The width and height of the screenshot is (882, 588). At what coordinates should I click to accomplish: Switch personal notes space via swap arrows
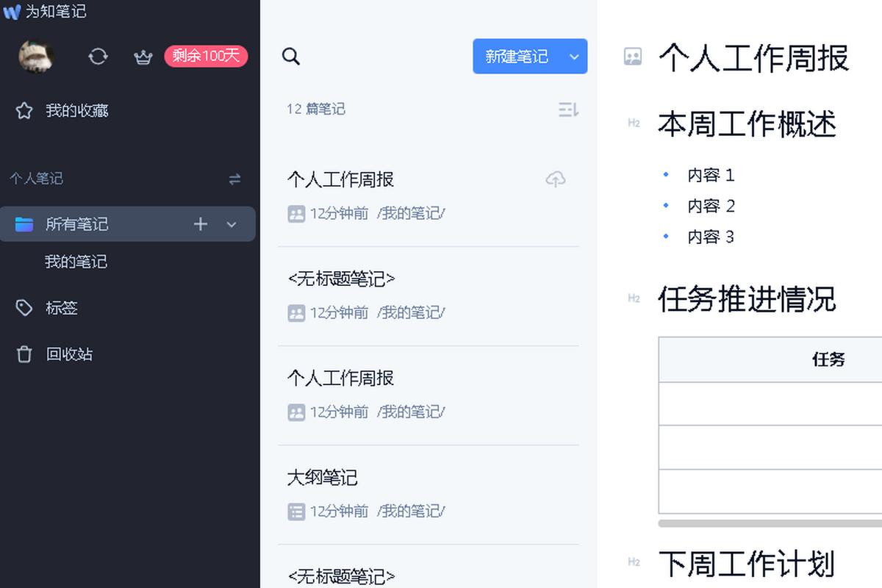point(234,179)
